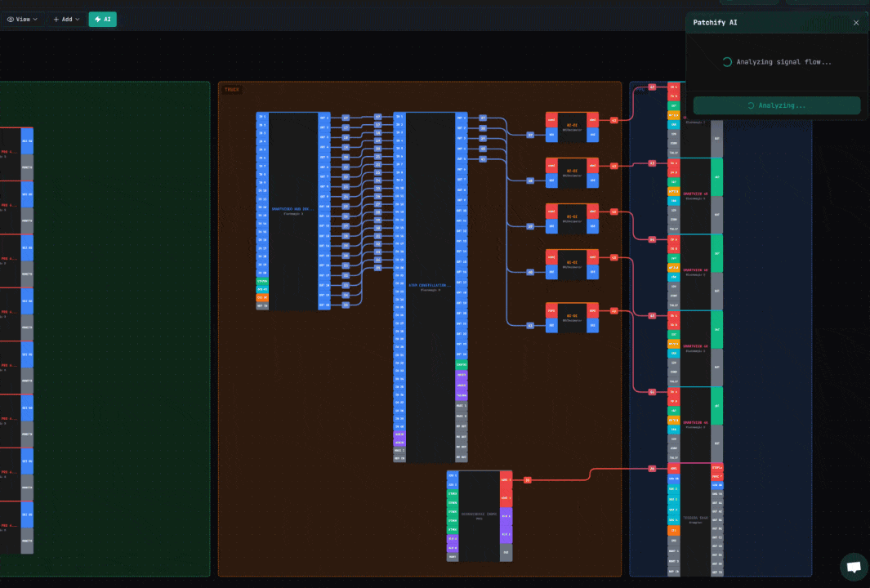The width and height of the screenshot is (870, 588).
Task: Click the green port on SmartVideoHub node
Action: click(x=262, y=281)
